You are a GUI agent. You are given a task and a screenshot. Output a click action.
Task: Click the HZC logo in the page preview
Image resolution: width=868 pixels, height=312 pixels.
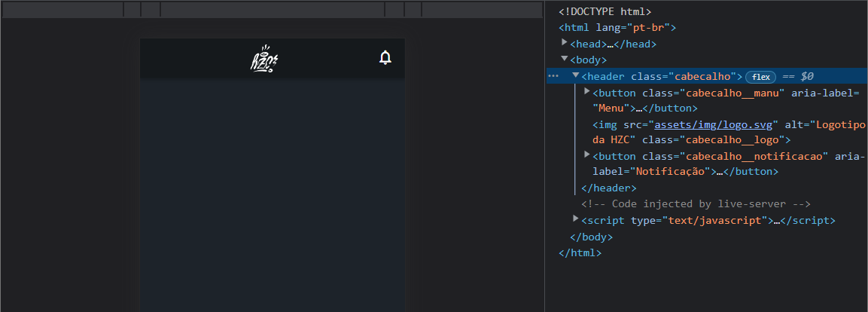click(264, 59)
